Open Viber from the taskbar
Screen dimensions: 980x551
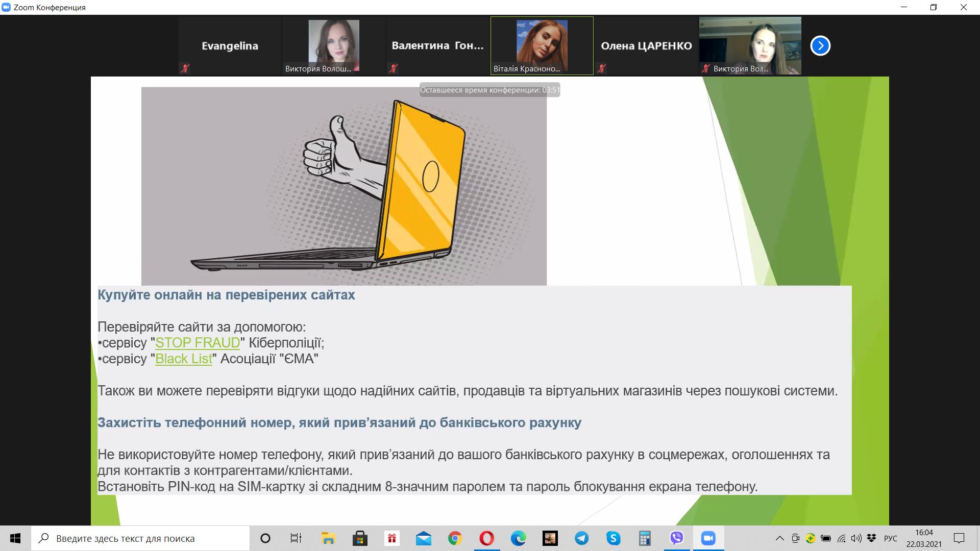click(x=676, y=538)
